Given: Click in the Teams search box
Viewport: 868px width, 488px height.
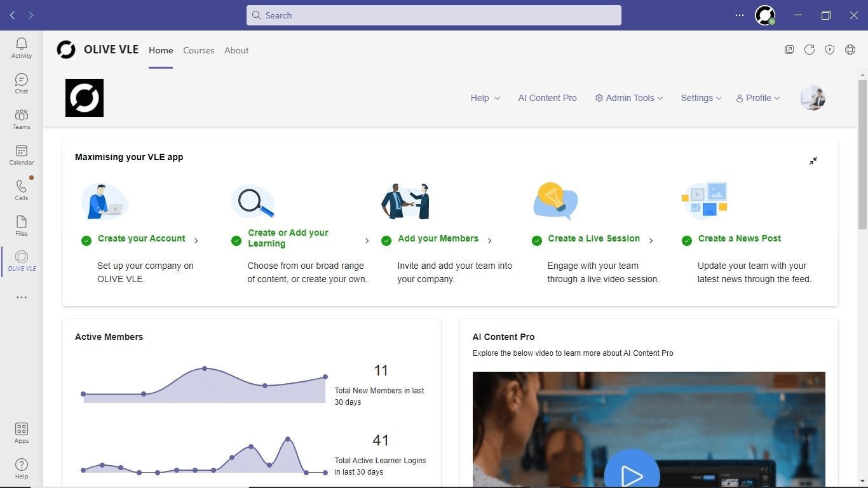Looking at the screenshot, I should [434, 15].
